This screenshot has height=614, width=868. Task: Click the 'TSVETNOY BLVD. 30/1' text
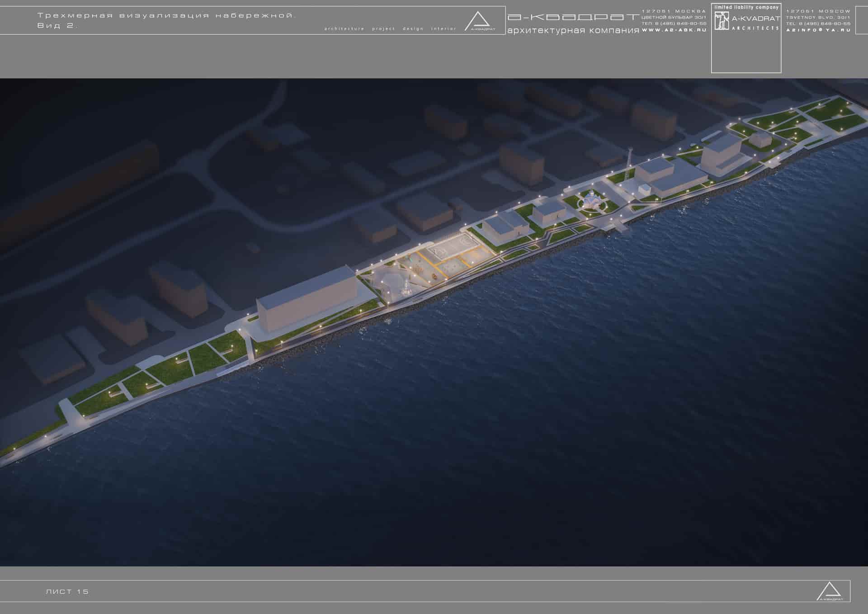pos(818,17)
